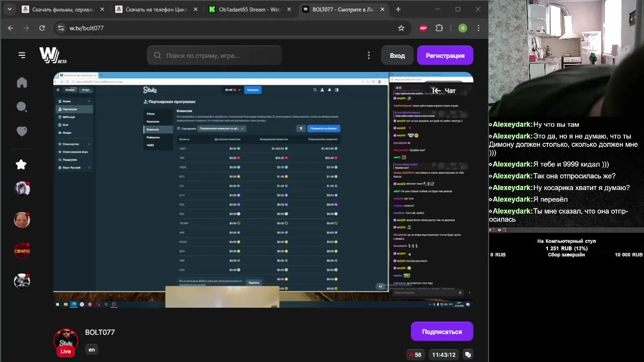
Task: Open the sidebar star icon
Action: 21,164
